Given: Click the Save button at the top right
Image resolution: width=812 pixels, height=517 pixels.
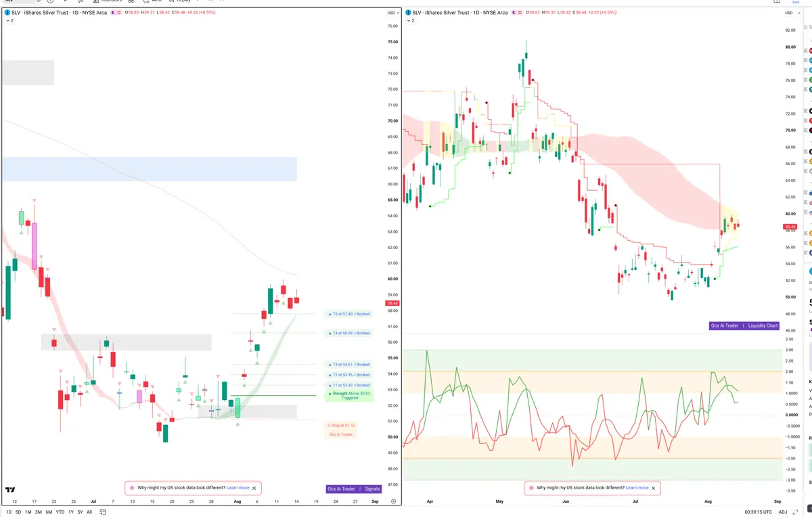Looking at the screenshot, I should pos(796,2).
